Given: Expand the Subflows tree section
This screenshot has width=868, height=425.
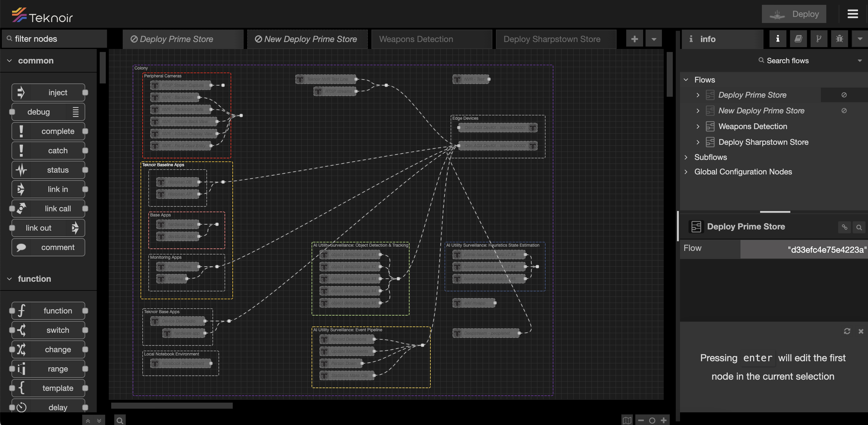Looking at the screenshot, I should [686, 157].
